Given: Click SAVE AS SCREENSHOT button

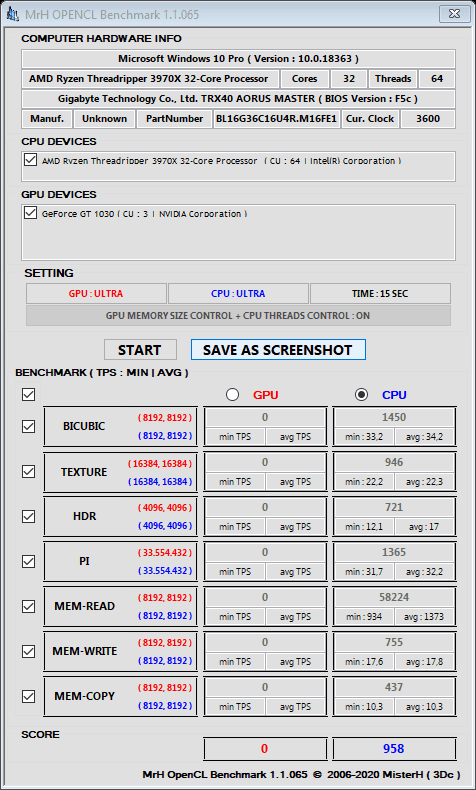Looking at the screenshot, I should pyautogui.click(x=278, y=350).
